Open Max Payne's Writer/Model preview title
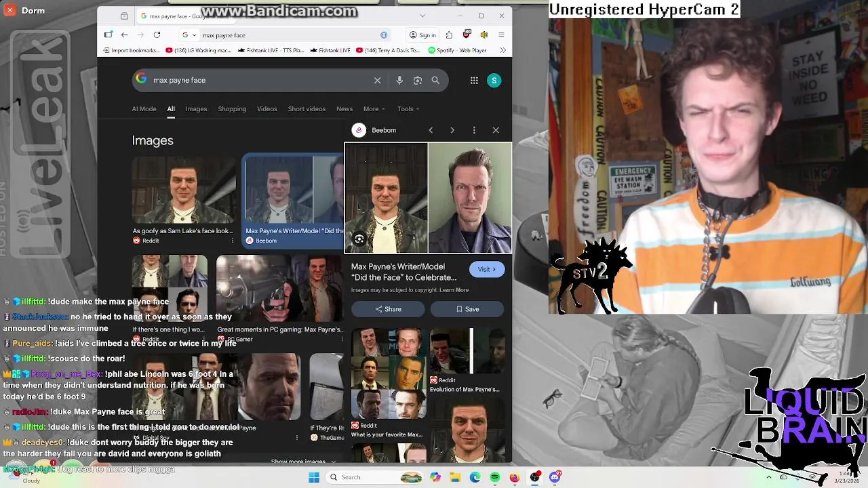Viewport: 868px width, 488px height. [x=403, y=272]
